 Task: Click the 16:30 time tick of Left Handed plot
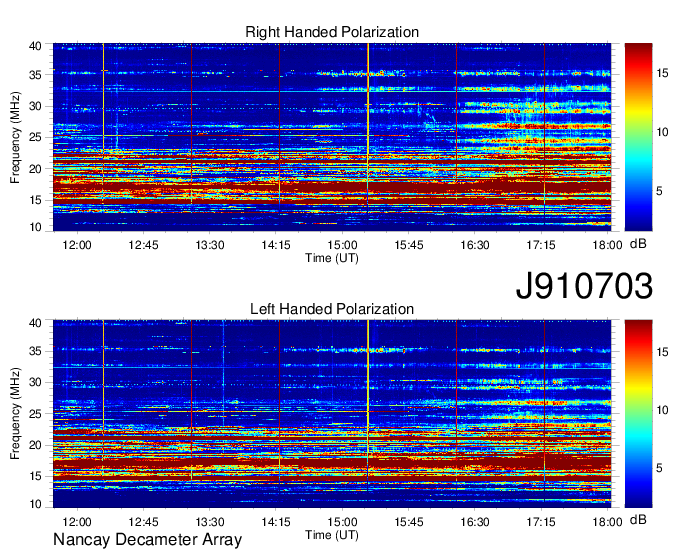(475, 522)
